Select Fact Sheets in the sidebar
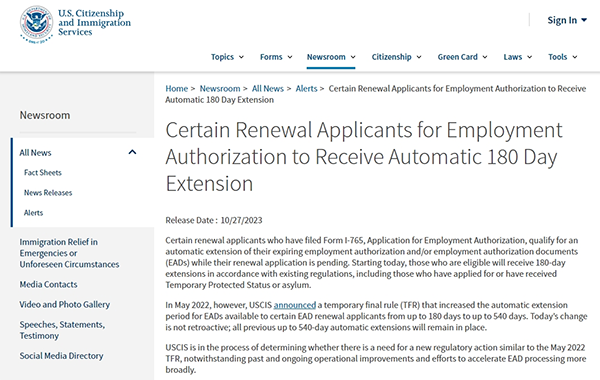The image size is (600, 380). coord(43,173)
